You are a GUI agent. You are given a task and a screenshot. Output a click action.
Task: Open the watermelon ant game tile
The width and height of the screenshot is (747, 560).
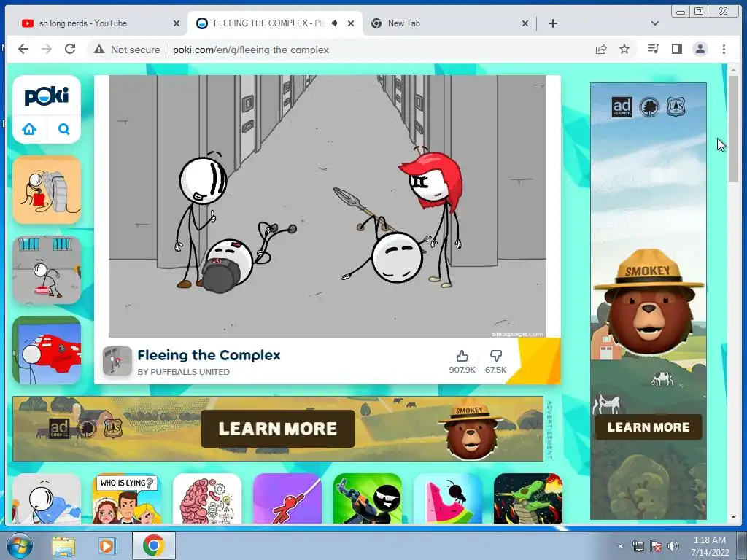pyautogui.click(x=448, y=499)
